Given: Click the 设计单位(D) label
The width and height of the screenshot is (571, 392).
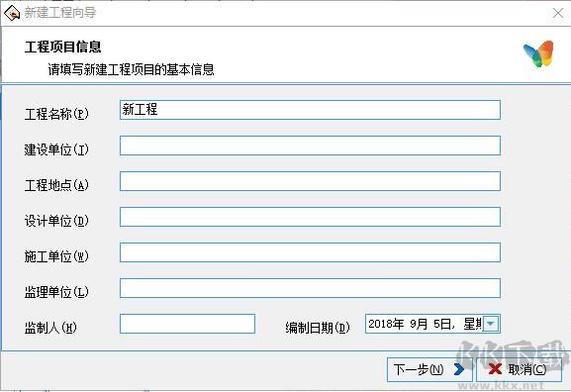Looking at the screenshot, I should [56, 221].
